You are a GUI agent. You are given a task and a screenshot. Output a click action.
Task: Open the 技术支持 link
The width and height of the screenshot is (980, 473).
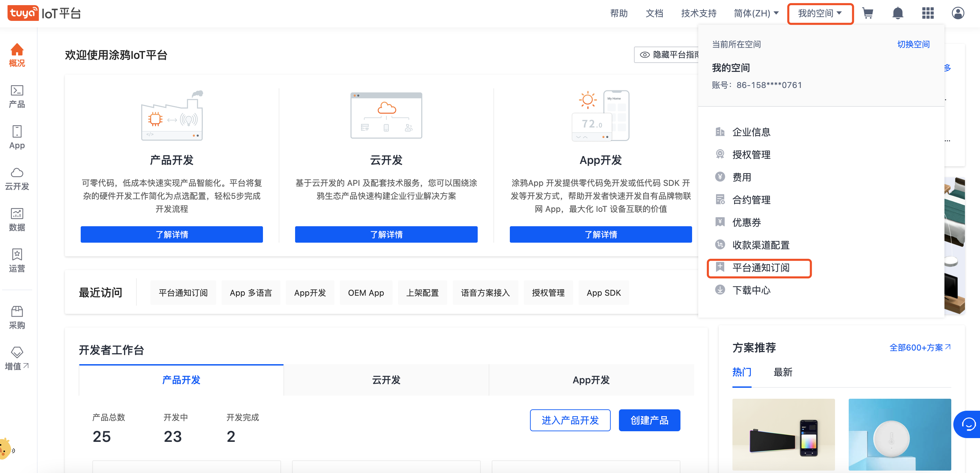pos(699,13)
